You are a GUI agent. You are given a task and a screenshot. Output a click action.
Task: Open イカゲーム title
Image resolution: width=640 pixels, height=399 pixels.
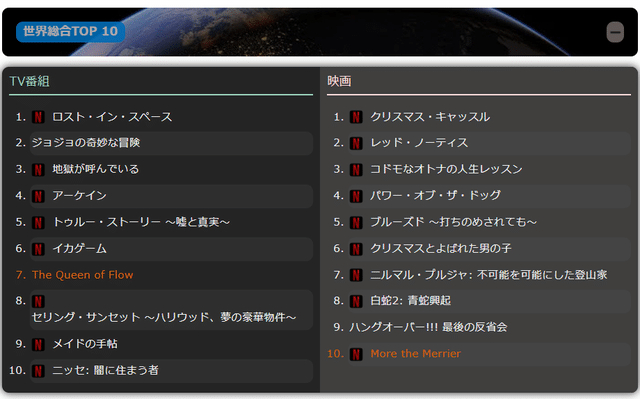(x=80, y=248)
